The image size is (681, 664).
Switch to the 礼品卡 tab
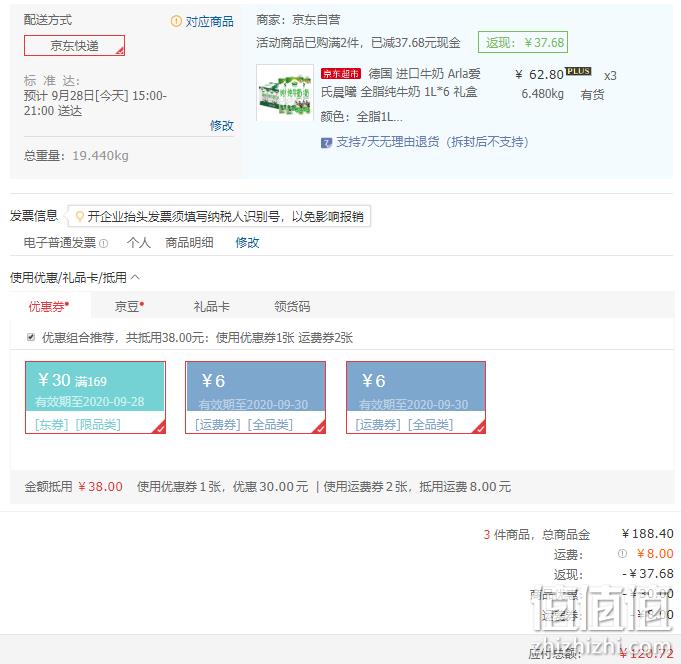point(211,307)
